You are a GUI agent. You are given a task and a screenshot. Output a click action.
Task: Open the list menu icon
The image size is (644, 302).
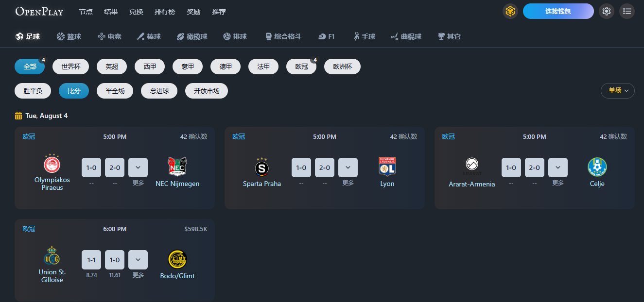(x=627, y=11)
